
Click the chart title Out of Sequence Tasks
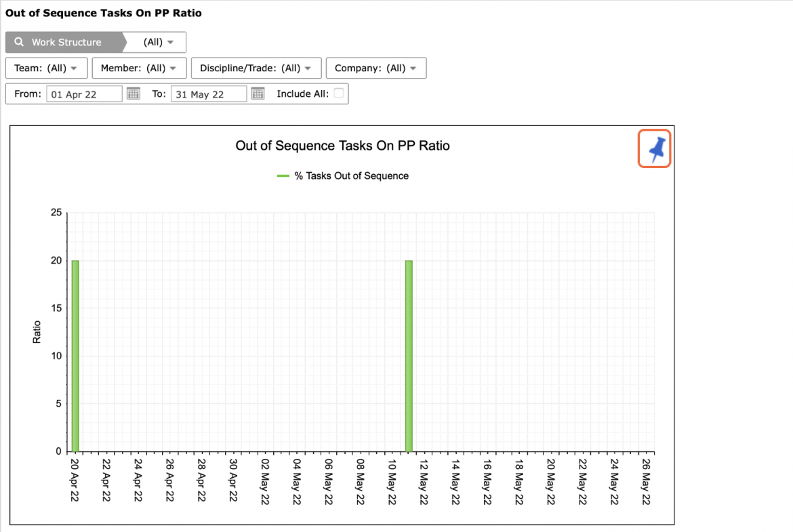342,146
